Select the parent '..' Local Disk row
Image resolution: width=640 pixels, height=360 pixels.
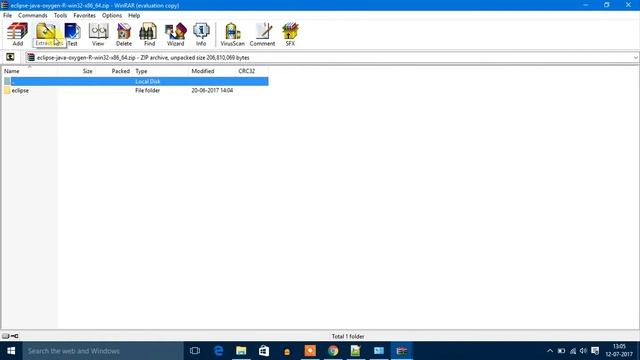(x=135, y=81)
